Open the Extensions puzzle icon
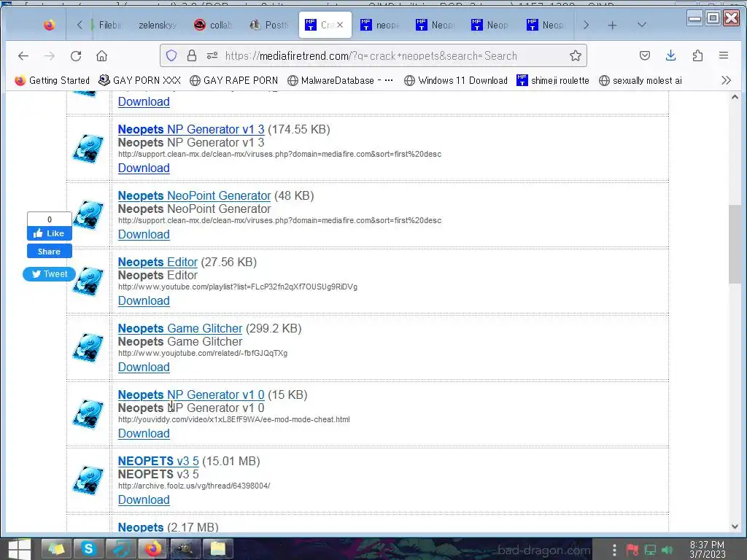 697,55
